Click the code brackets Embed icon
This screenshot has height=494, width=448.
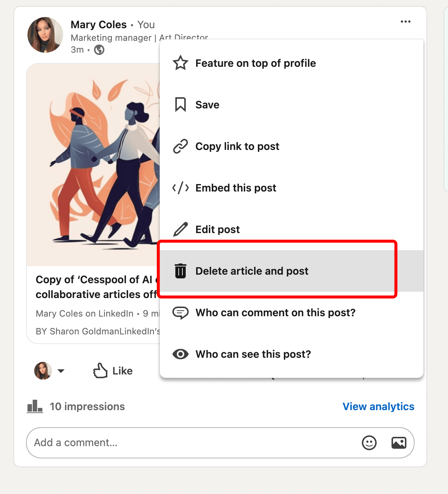click(180, 188)
